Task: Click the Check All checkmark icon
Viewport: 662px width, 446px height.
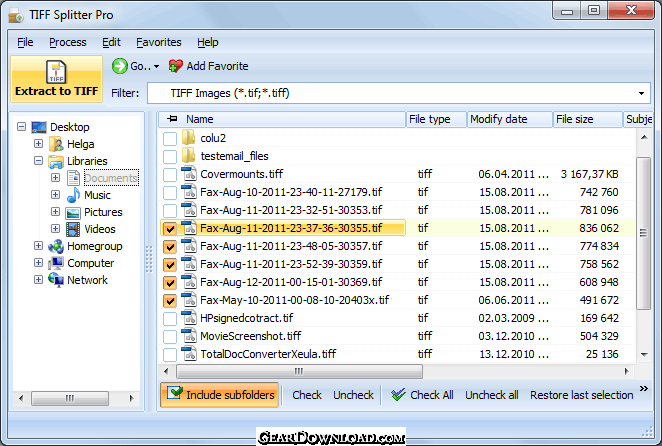Action: tap(398, 394)
